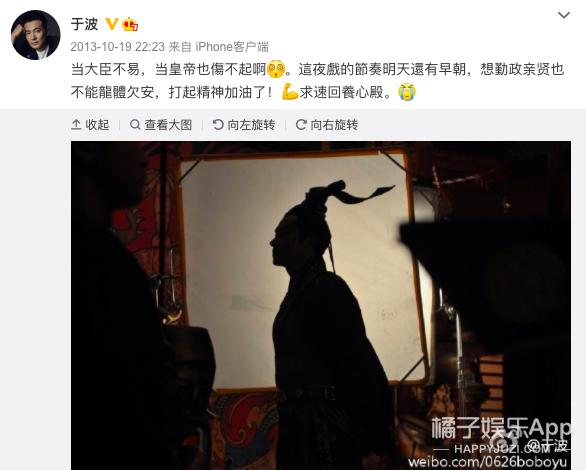The width and height of the screenshot is (586, 470).
Task: Click the flexed bicep emoji in text
Action: (x=290, y=92)
